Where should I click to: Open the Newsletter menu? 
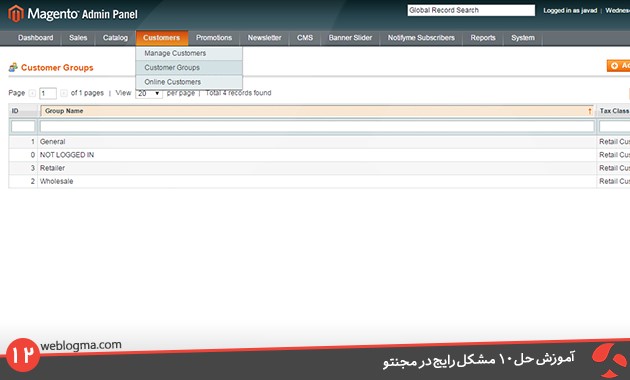click(264, 38)
